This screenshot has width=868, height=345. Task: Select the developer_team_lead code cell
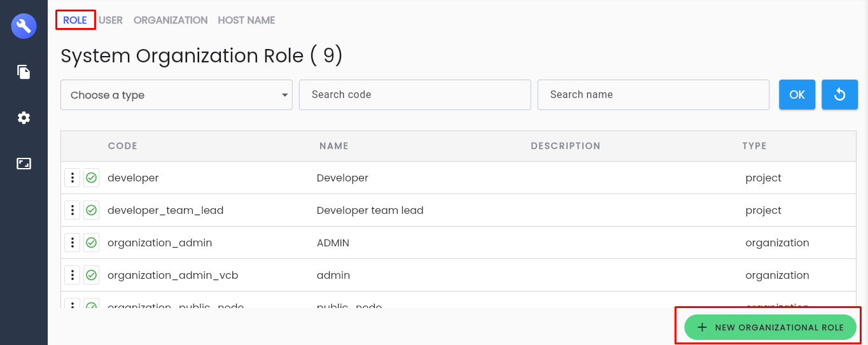pos(165,210)
